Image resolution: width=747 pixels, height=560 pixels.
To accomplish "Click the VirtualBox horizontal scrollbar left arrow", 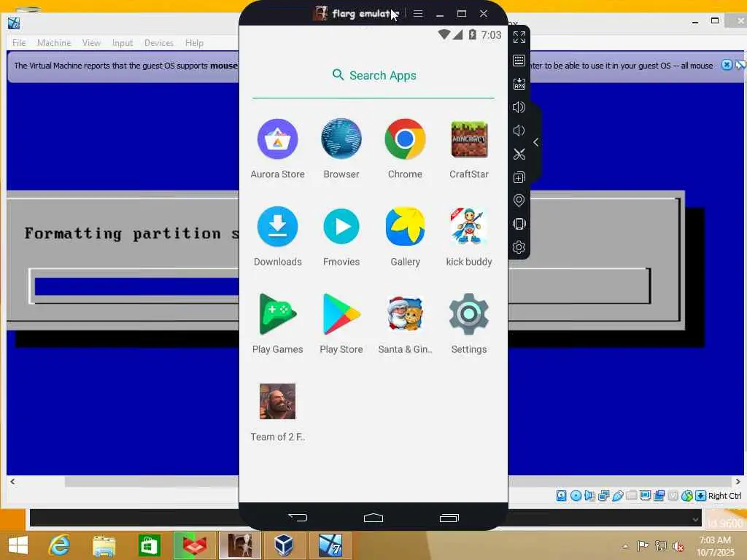I will tap(12, 481).
